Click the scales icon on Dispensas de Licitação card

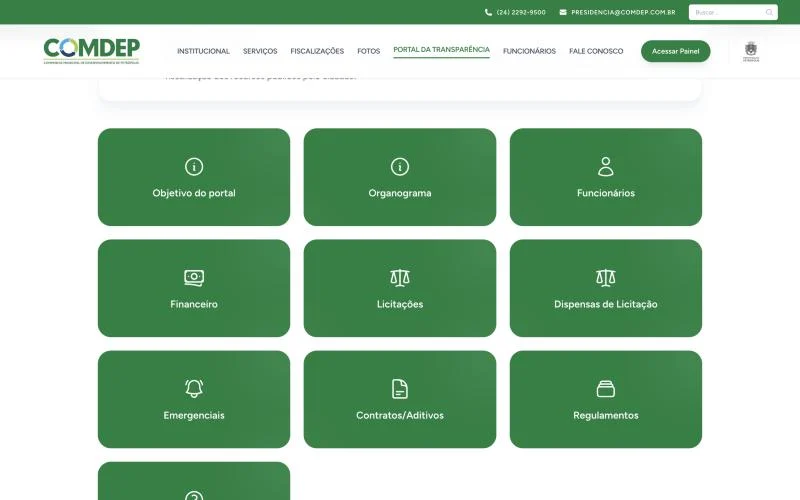click(x=606, y=278)
